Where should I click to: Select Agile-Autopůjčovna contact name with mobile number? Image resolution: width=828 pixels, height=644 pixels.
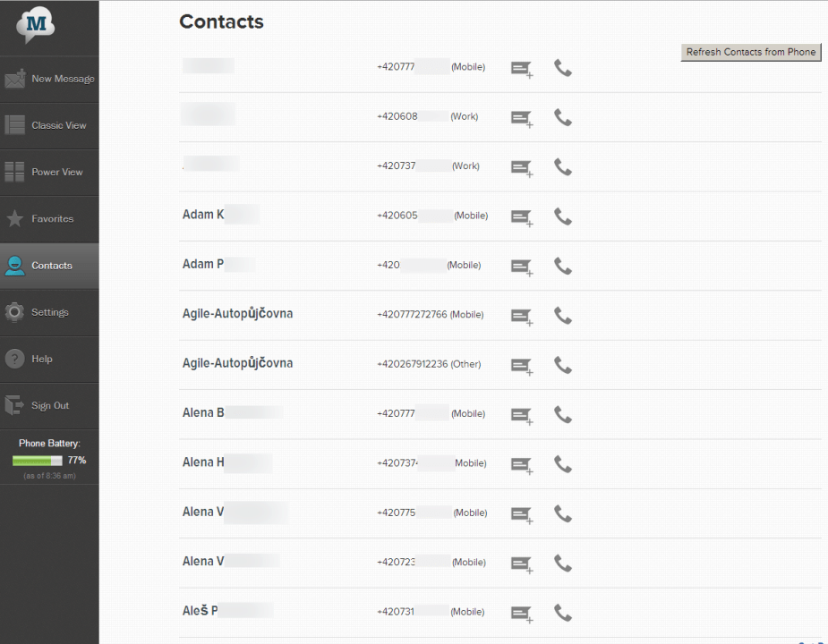click(237, 314)
